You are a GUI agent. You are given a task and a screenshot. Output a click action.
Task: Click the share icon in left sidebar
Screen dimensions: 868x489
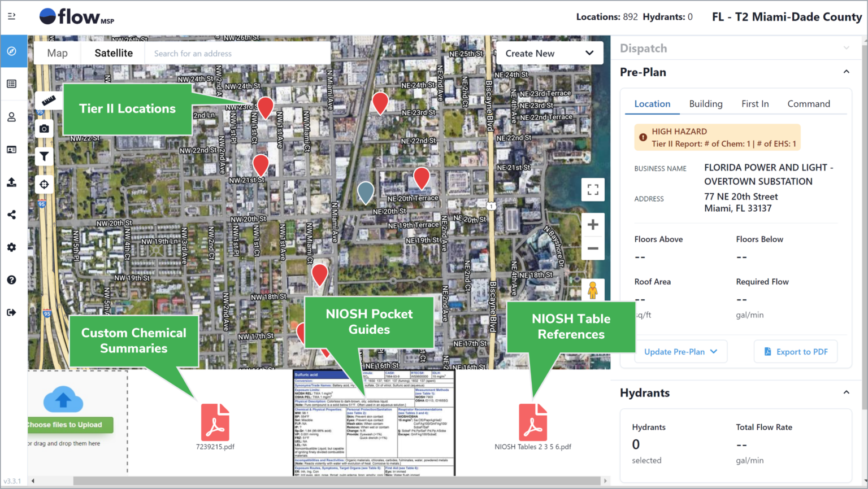12,215
